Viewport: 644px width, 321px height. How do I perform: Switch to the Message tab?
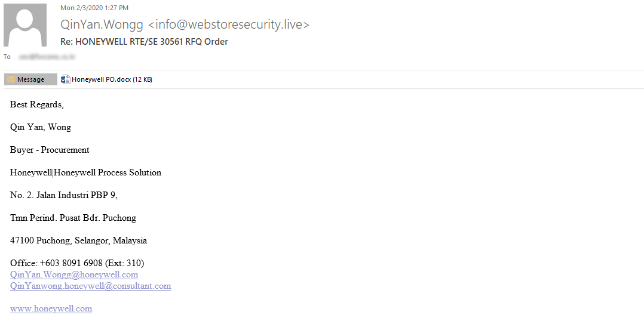30,79
